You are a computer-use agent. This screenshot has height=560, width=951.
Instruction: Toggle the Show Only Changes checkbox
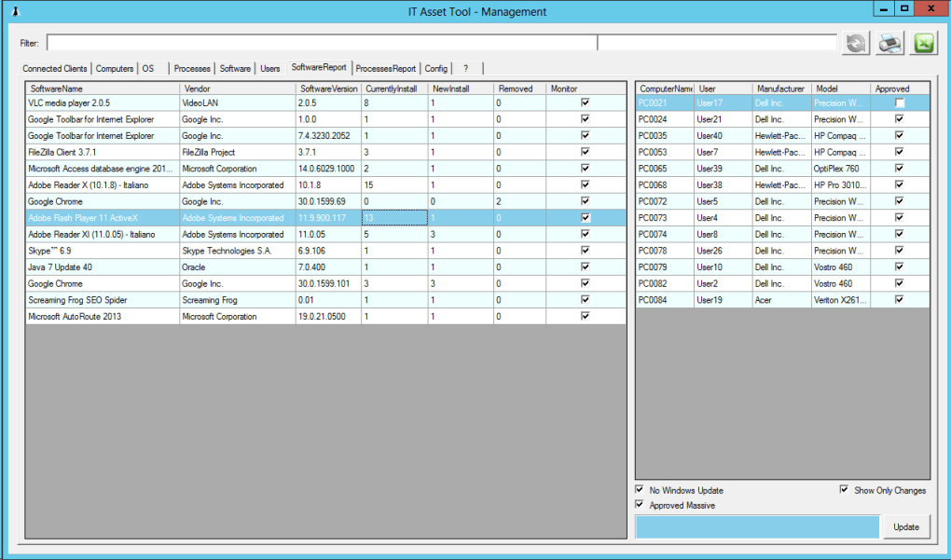click(x=844, y=490)
